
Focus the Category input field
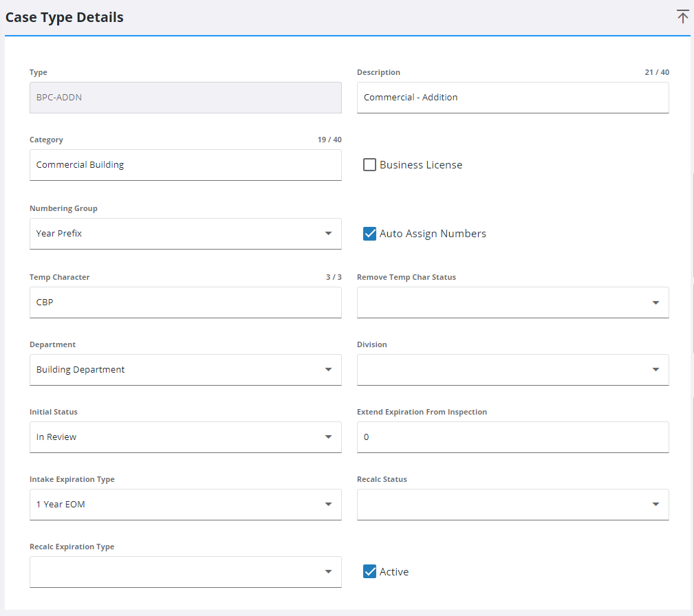[186, 164]
